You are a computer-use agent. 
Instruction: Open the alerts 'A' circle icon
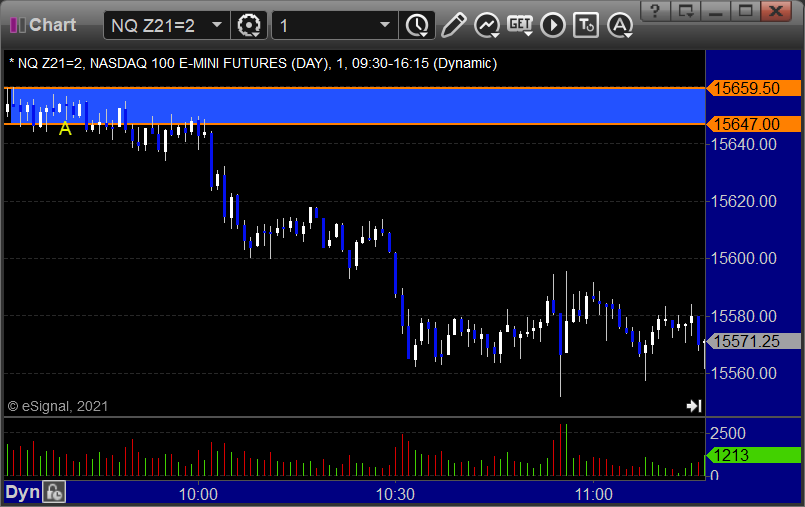[x=620, y=25]
